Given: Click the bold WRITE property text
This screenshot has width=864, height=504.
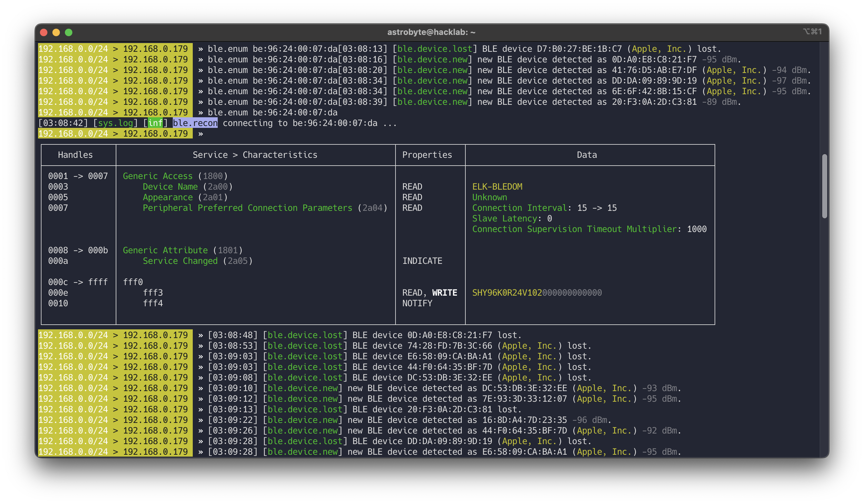Looking at the screenshot, I should [x=444, y=293].
